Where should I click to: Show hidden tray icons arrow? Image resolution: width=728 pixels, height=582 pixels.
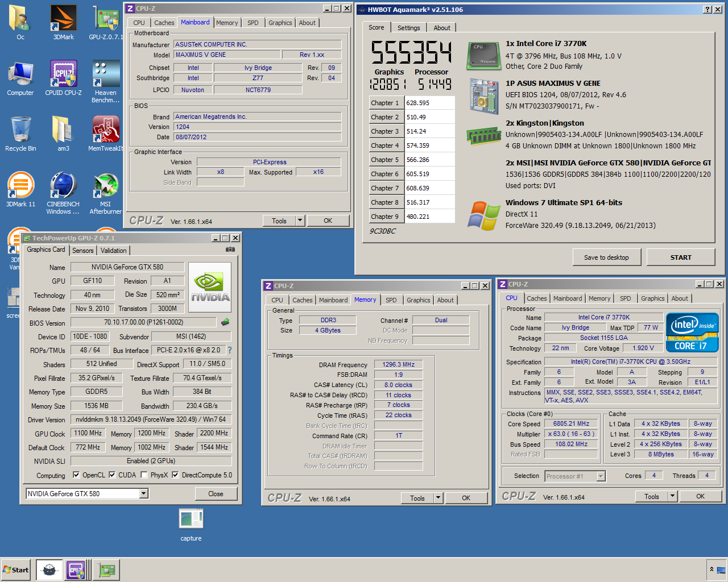[x=712, y=569]
